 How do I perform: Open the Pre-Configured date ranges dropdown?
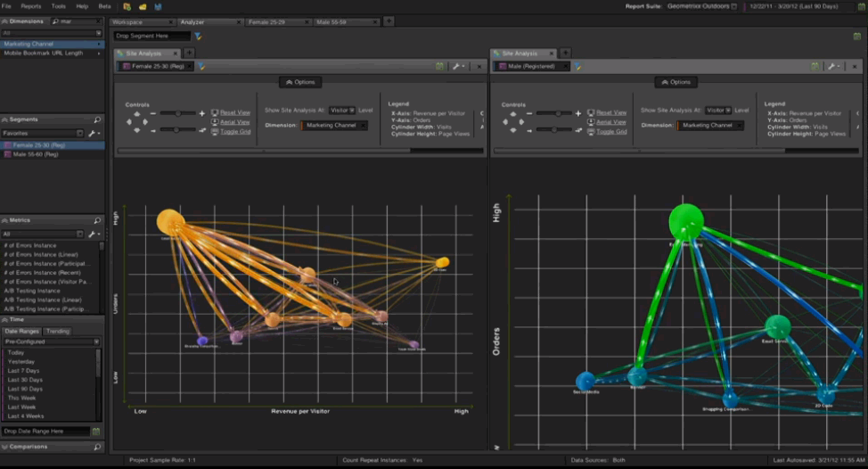click(52, 341)
